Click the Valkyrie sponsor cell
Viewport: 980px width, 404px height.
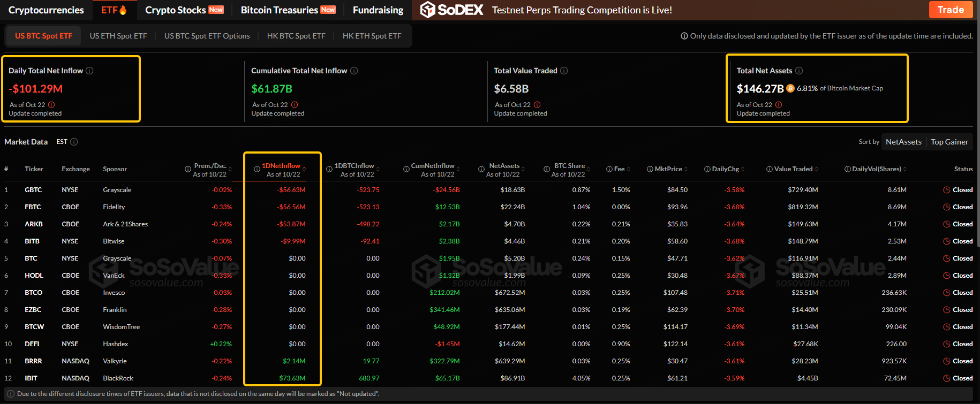point(115,361)
